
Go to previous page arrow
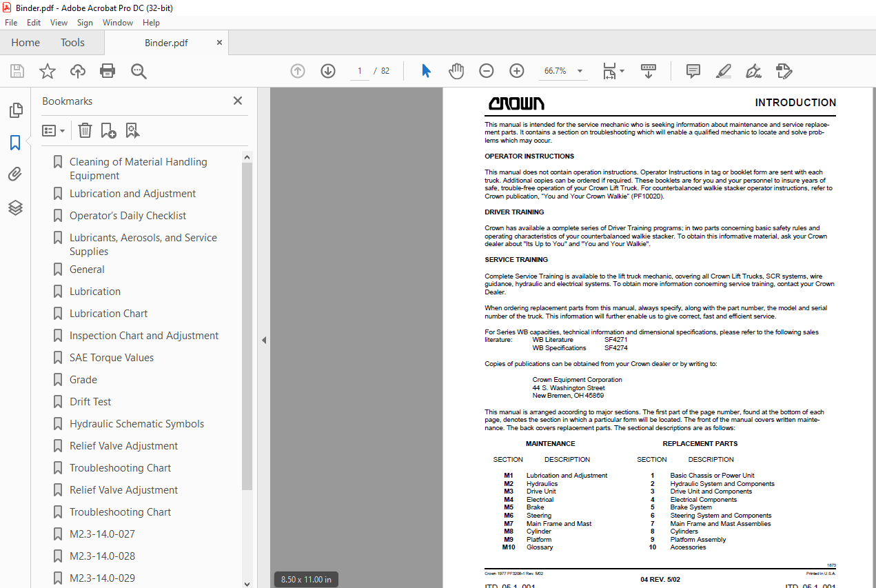[x=298, y=71]
